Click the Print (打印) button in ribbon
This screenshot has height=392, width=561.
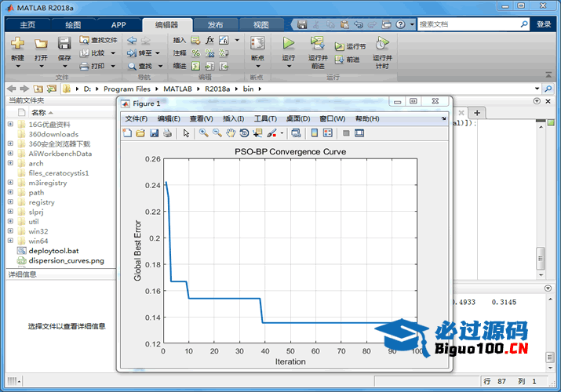coord(93,66)
